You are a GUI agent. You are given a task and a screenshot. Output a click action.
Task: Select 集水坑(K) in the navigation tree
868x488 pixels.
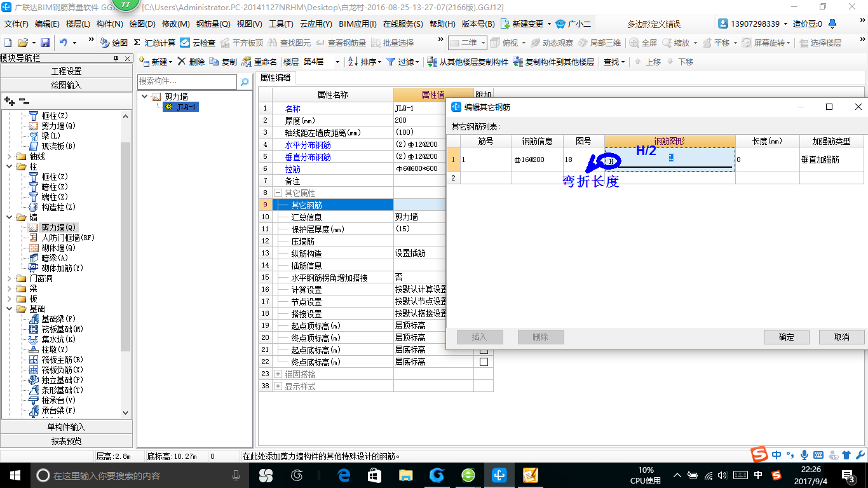point(53,339)
